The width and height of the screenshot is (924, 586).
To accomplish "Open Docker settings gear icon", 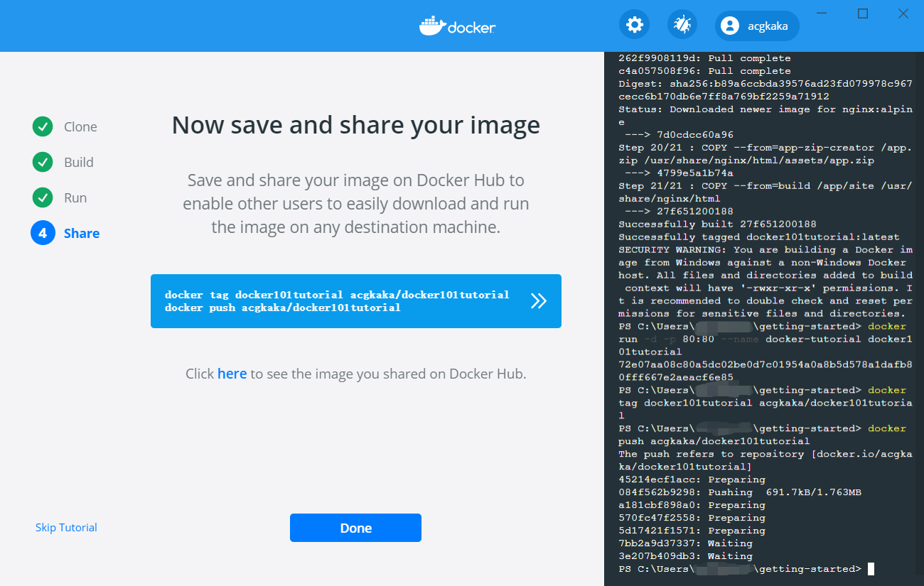I will [634, 26].
